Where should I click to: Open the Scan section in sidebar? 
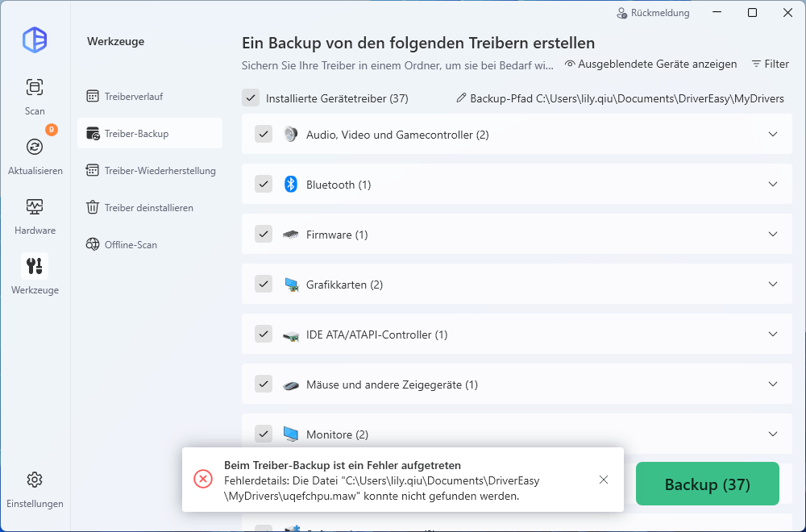[x=35, y=96]
